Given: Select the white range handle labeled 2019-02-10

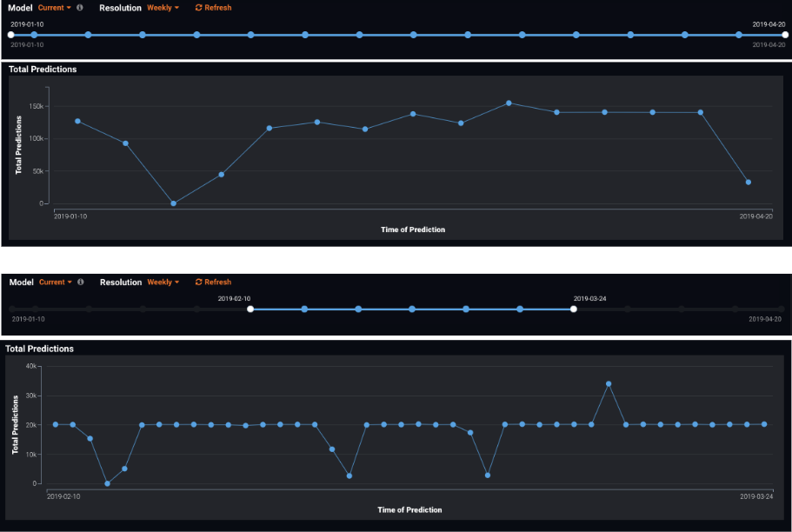Looking at the screenshot, I should pos(250,309).
